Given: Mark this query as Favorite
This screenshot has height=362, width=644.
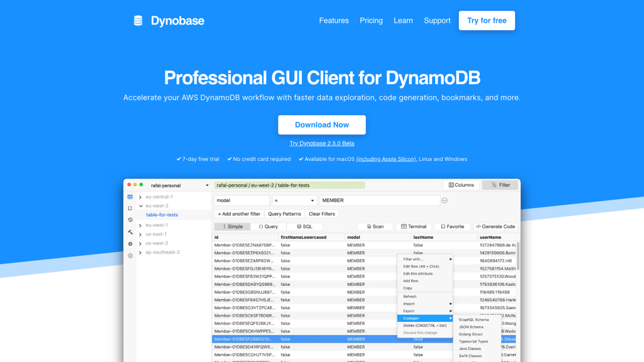Looking at the screenshot, I should pos(453,227).
